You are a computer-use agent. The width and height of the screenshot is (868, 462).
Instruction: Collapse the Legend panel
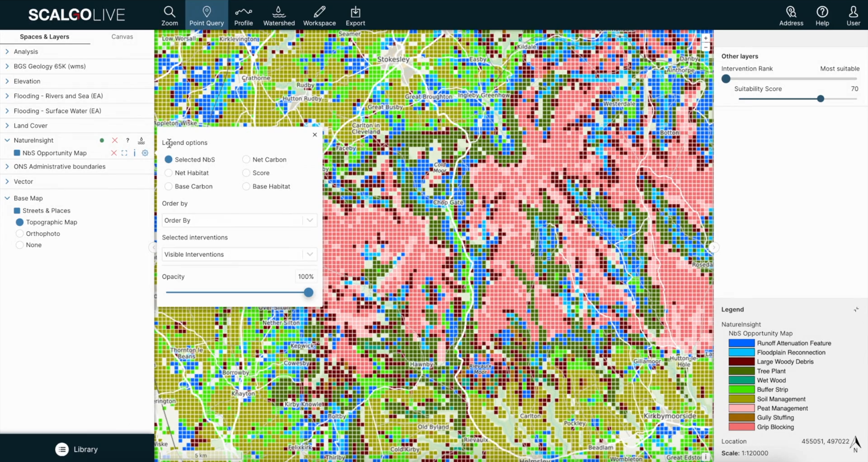click(x=856, y=310)
